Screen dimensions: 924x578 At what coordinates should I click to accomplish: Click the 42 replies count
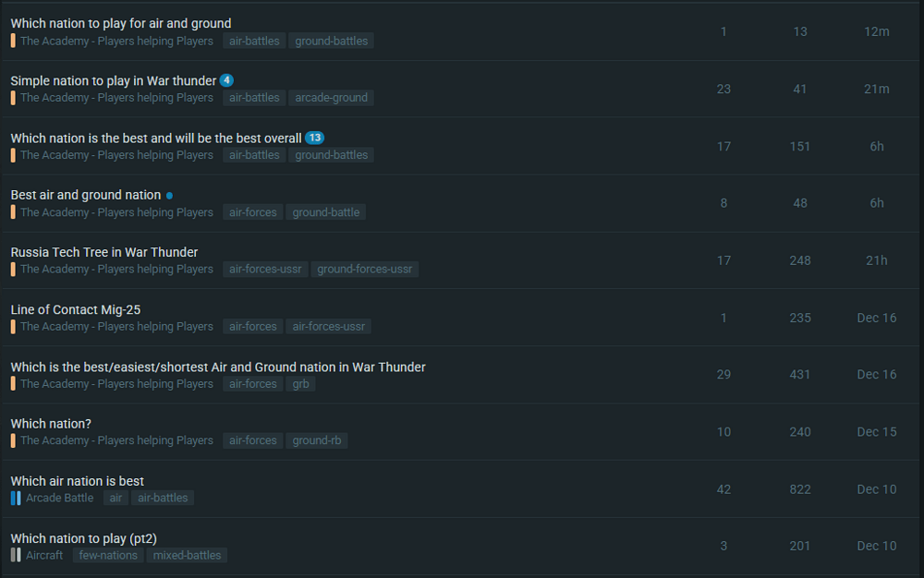[x=723, y=489]
